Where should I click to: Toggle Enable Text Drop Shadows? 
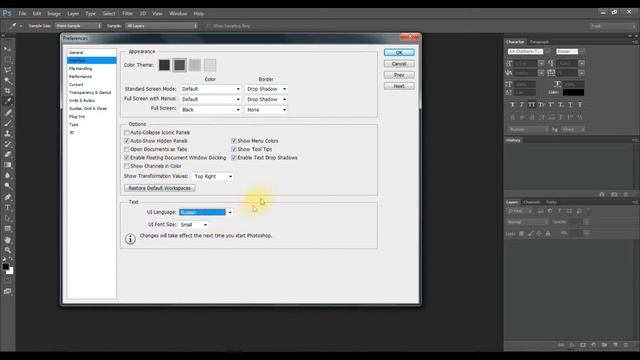click(x=234, y=158)
